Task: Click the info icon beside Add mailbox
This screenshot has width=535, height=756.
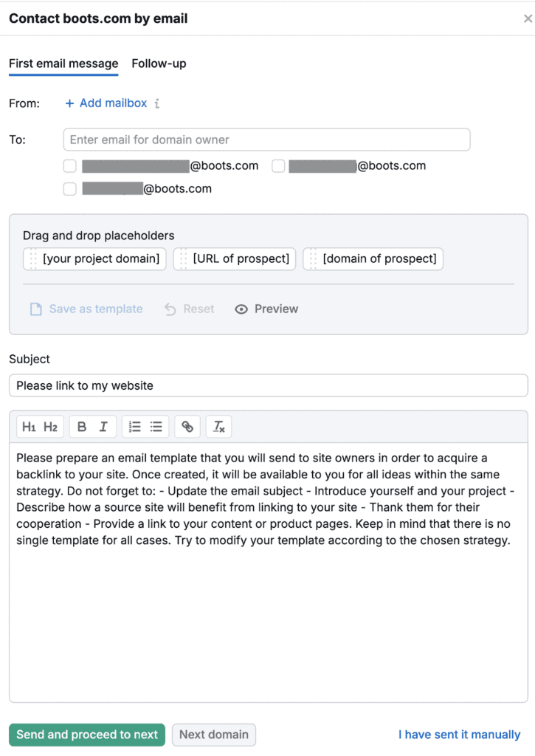Action: click(x=157, y=103)
